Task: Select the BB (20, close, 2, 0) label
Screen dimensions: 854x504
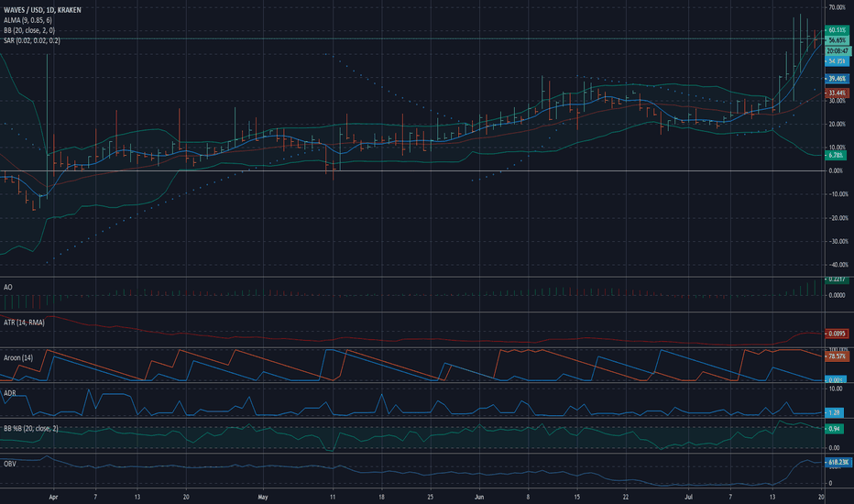Action: pos(29,30)
